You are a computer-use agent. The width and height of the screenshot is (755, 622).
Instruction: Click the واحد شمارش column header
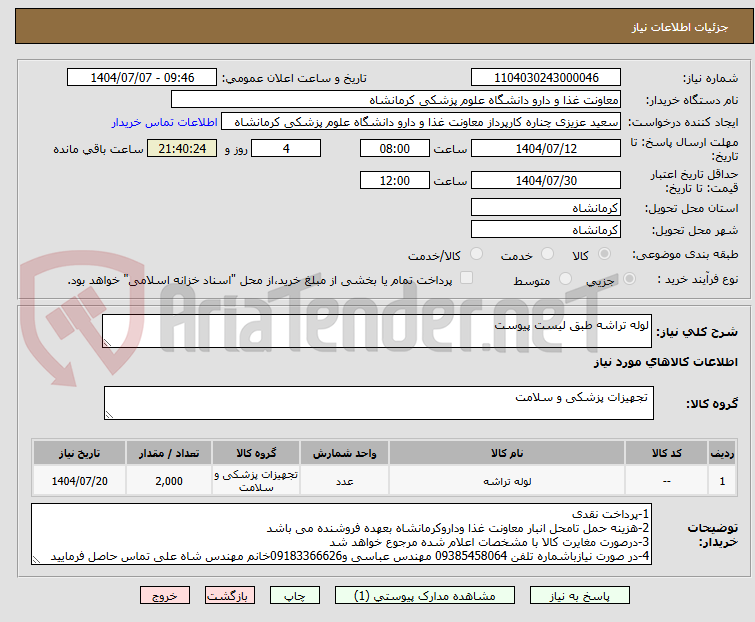click(345, 453)
